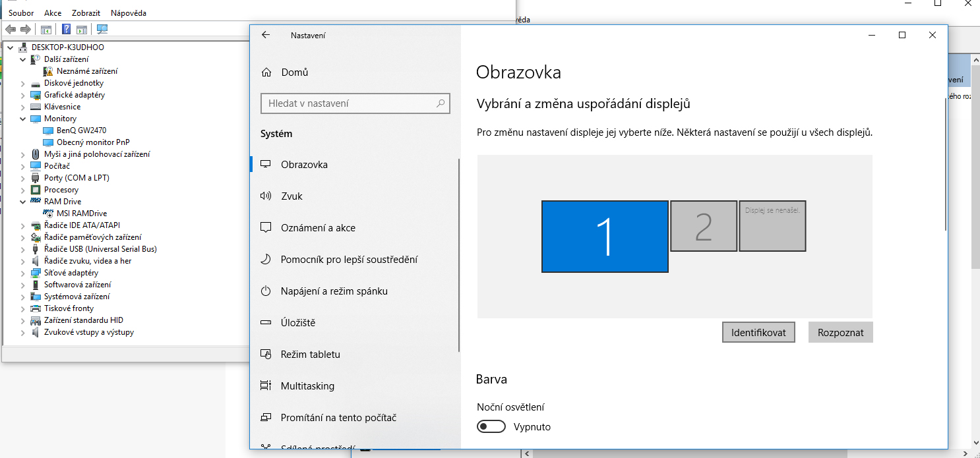
Task: Open Napájení a režim spánku power icon
Action: tap(266, 291)
